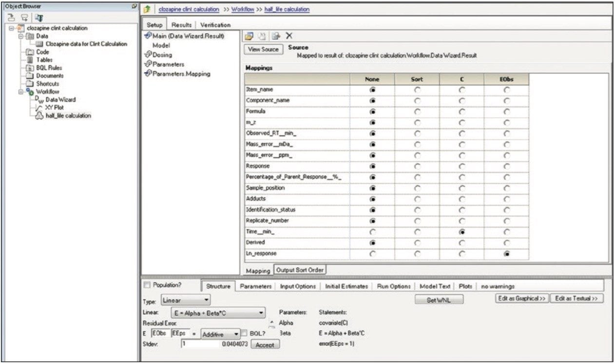Collapse clozapine clint calculation project node
This screenshot has height=364, width=615.
pyautogui.click(x=12, y=28)
